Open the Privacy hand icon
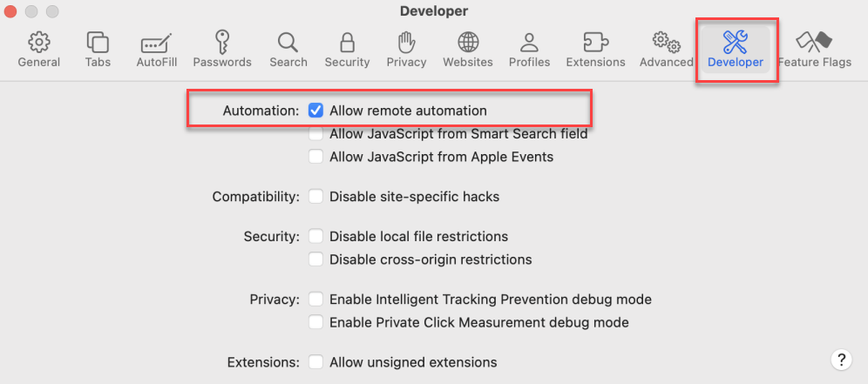868x384 pixels. (x=406, y=42)
